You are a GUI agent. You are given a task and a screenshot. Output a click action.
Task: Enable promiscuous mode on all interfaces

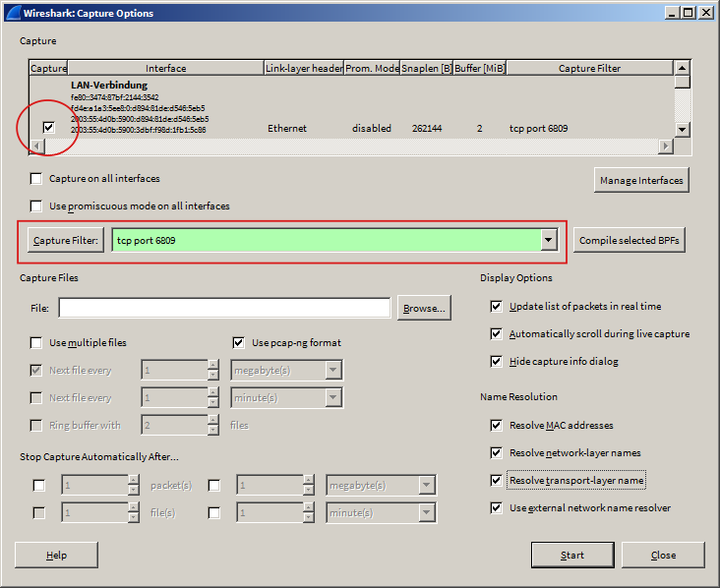click(x=36, y=206)
